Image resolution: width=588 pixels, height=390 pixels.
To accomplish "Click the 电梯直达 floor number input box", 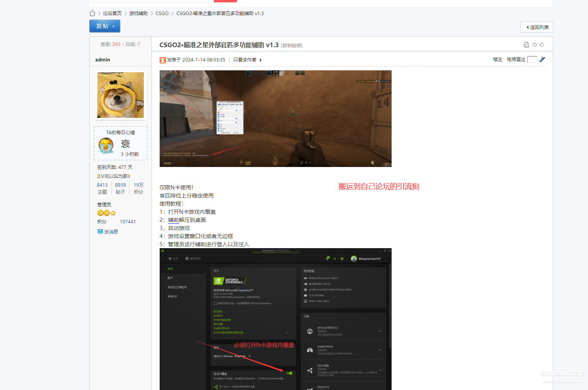I will (x=532, y=60).
